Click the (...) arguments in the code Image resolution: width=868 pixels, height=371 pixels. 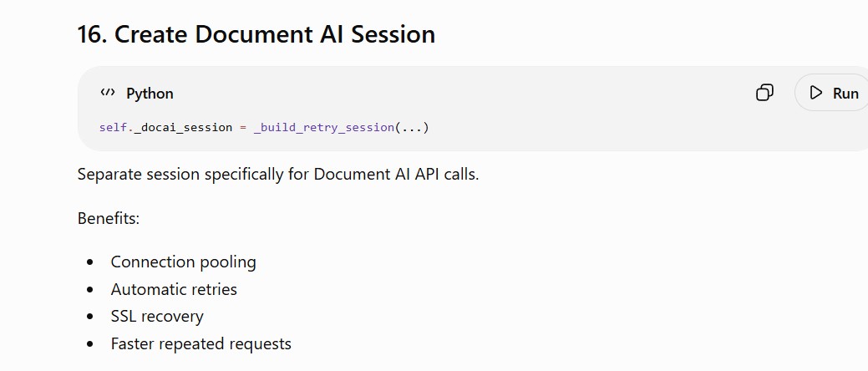tap(411, 127)
